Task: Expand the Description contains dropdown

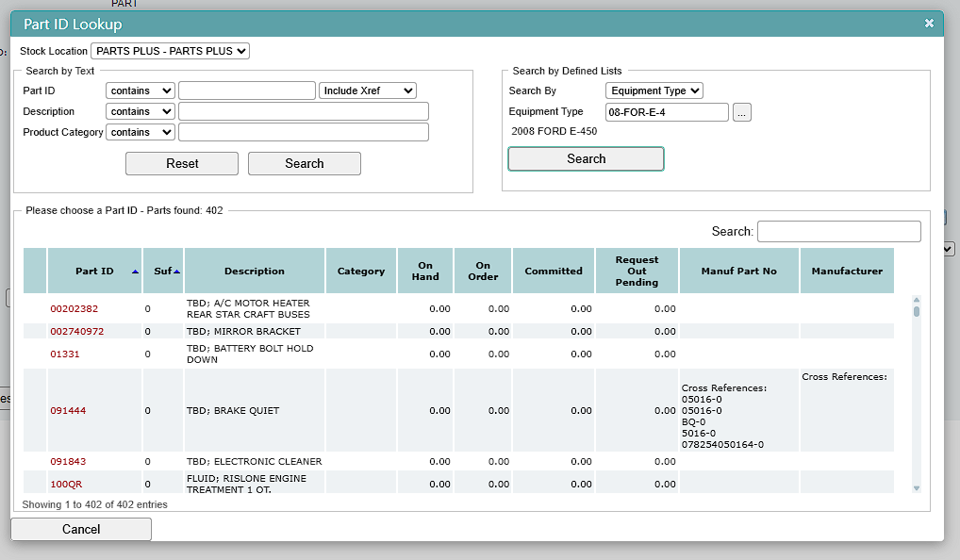Action: pyautogui.click(x=141, y=111)
